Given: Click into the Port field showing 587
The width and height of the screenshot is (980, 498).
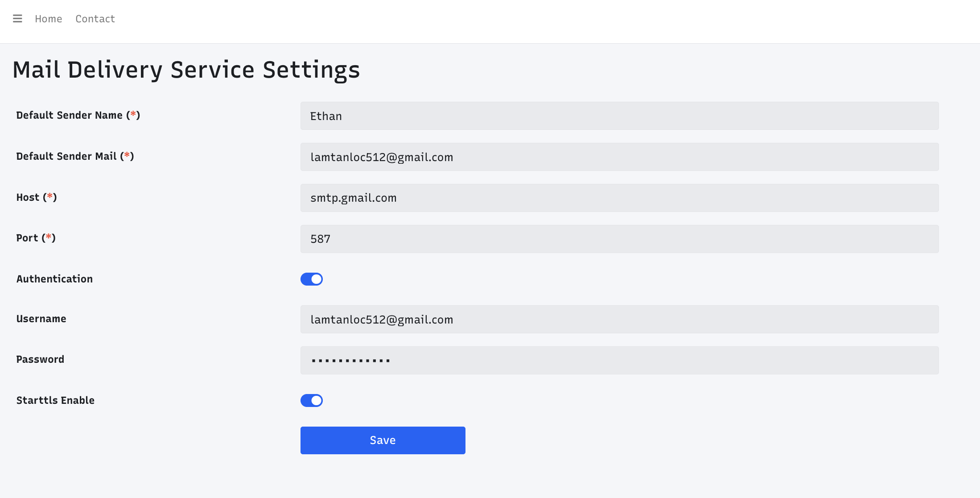Looking at the screenshot, I should tap(619, 239).
